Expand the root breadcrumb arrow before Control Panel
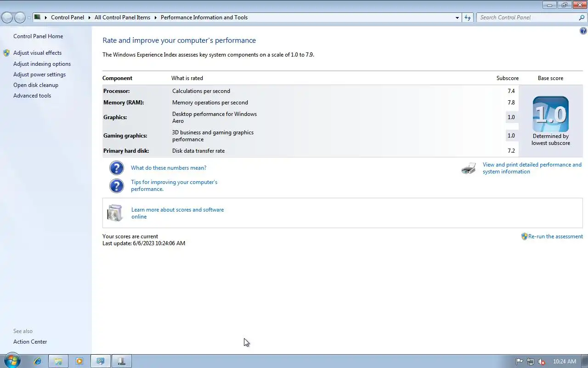 46,17
